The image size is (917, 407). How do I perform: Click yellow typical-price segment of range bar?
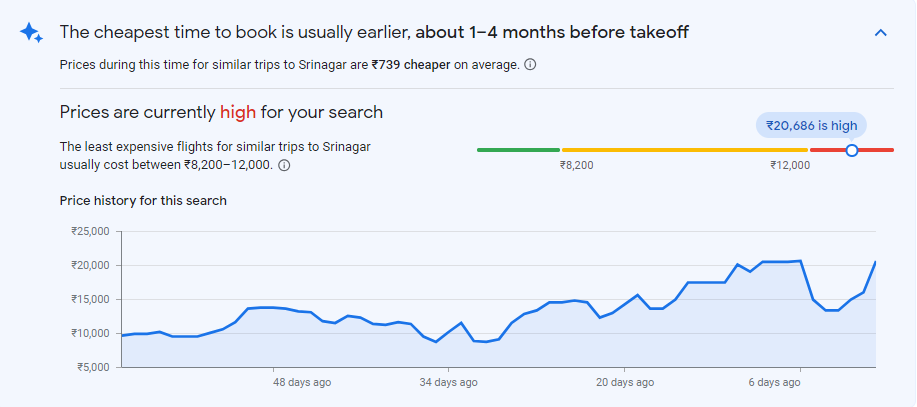[684, 150]
